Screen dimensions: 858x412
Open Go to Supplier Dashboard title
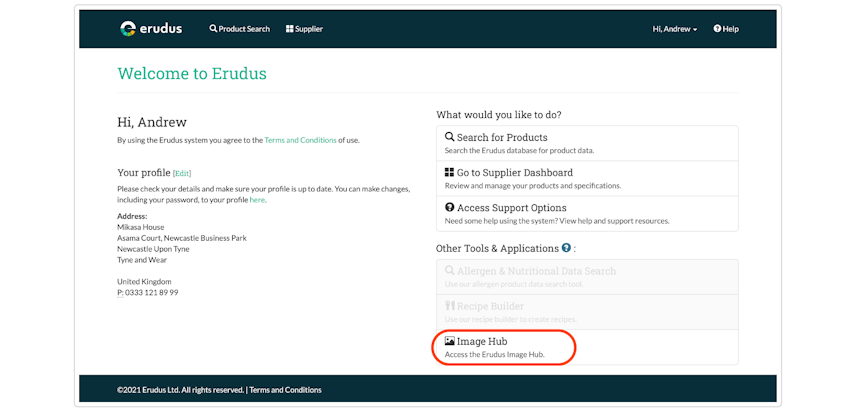coord(515,172)
